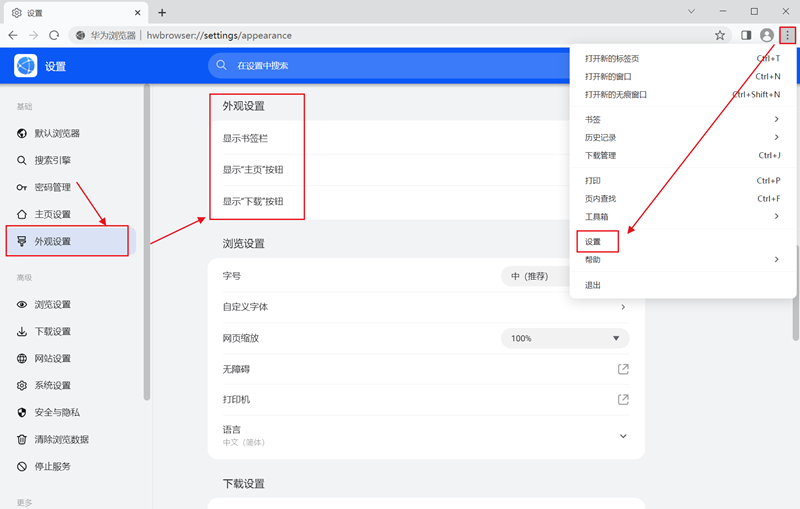Open external link icon beside 无障碍
Screen dimensions: 800x509
[x=623, y=369]
